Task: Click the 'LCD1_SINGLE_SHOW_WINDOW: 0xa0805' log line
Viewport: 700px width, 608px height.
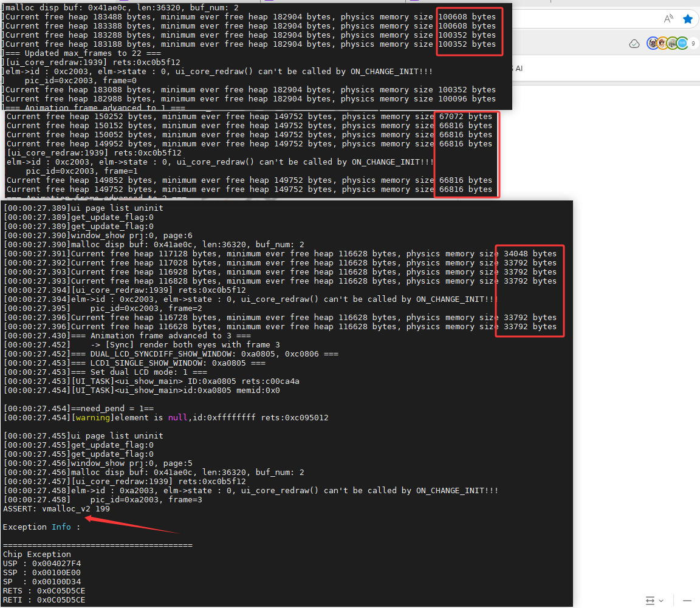Action: coord(134,363)
